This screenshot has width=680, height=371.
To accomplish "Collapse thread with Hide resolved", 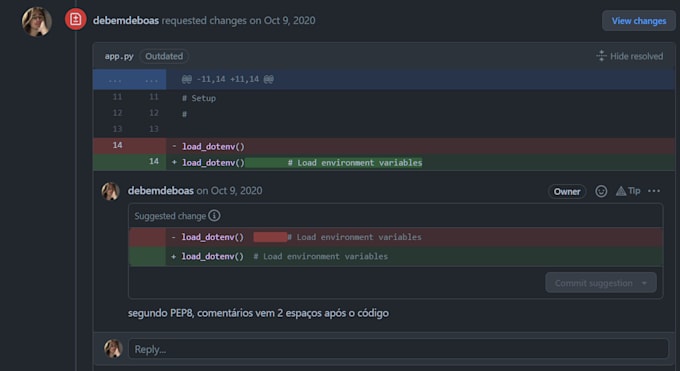I will click(x=630, y=56).
